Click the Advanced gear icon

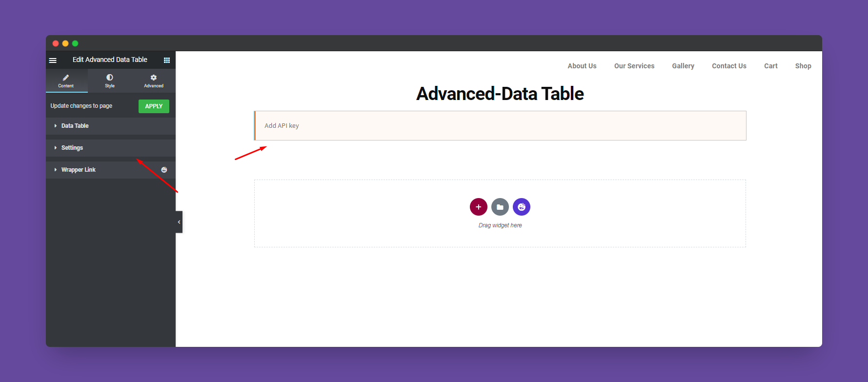[x=153, y=80]
